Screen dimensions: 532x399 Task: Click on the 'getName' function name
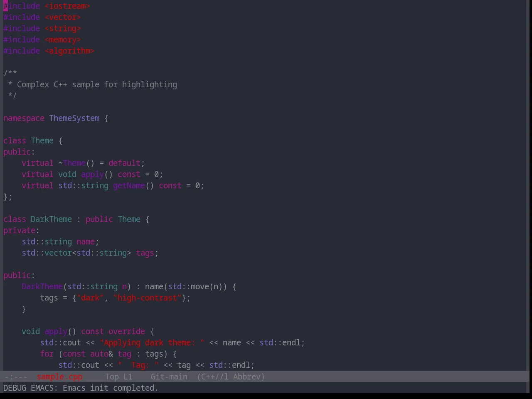(x=129, y=186)
